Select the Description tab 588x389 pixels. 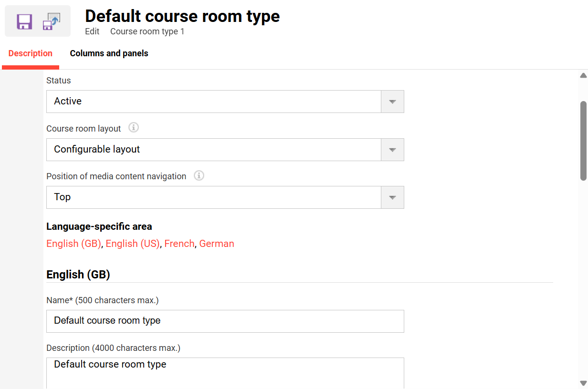click(30, 53)
